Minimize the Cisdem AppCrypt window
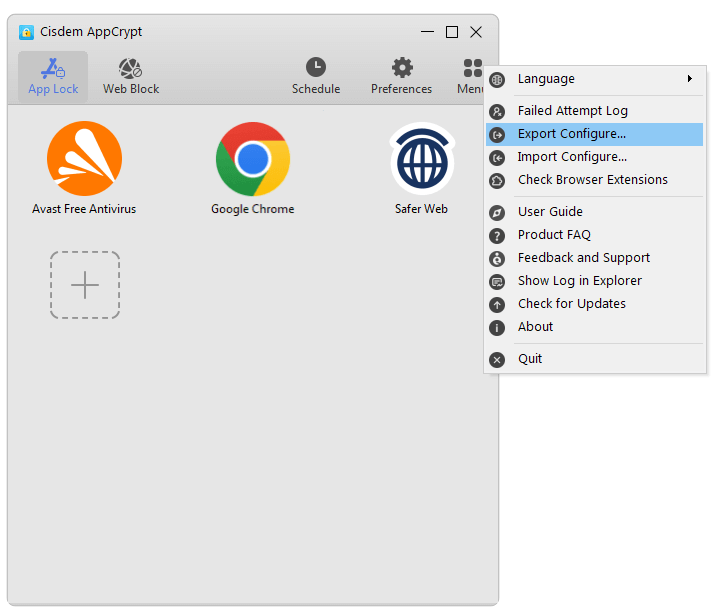 click(427, 32)
